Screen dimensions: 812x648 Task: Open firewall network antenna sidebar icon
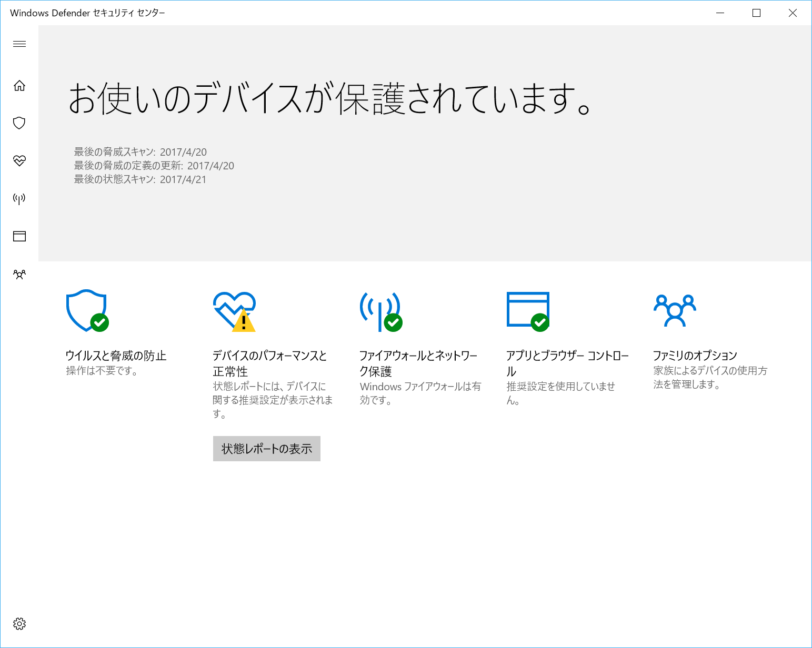pyautogui.click(x=19, y=199)
